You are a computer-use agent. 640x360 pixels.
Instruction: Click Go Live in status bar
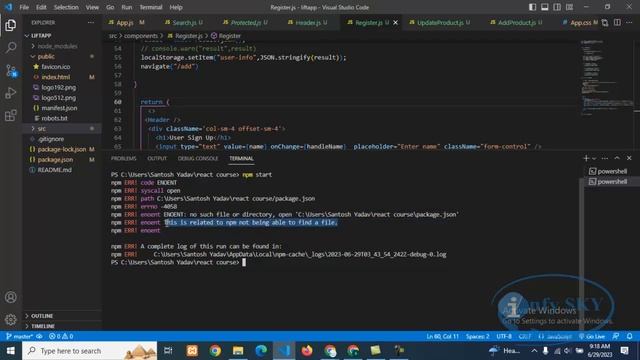(x=592, y=336)
